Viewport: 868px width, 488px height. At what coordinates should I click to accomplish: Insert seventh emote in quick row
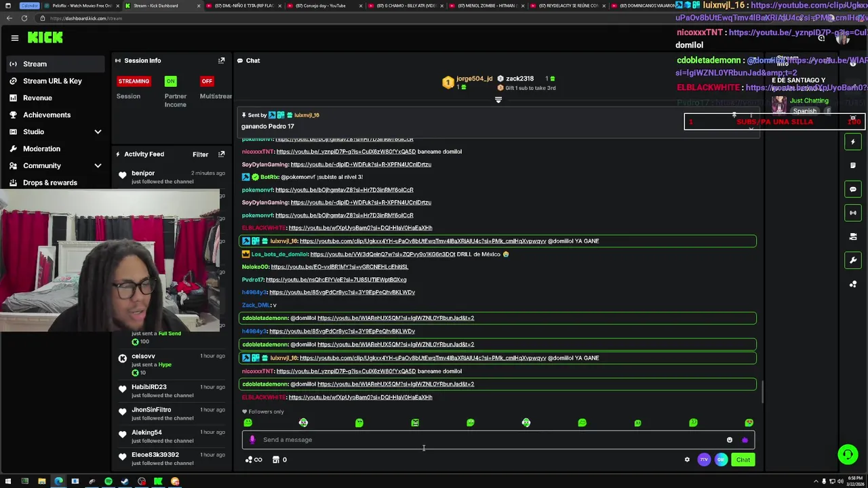pos(582,423)
